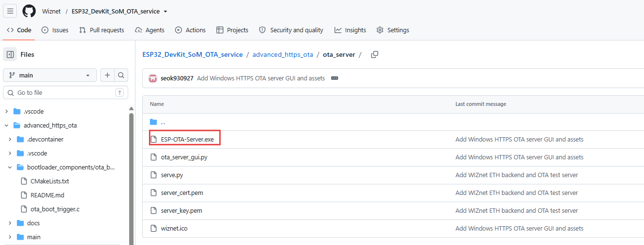Open advanced_https_ota breadcrumb link
Image resolution: width=644 pixels, height=245 pixels.
point(283,54)
